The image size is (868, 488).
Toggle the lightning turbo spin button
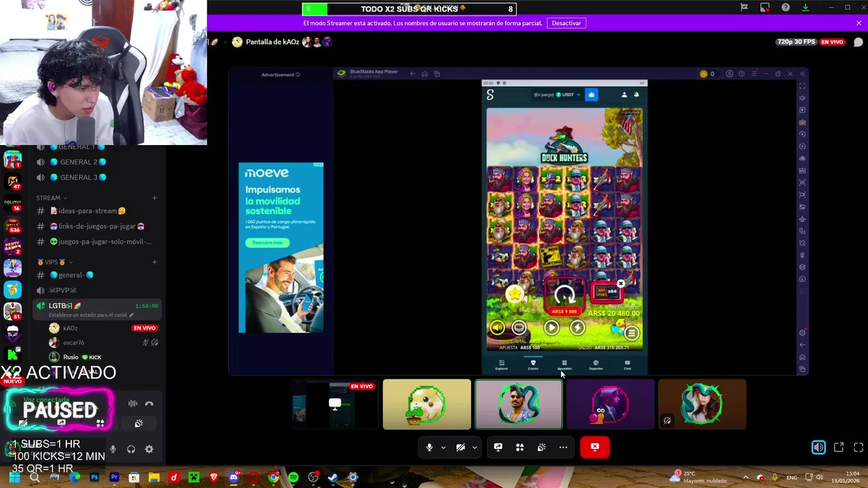tap(577, 328)
